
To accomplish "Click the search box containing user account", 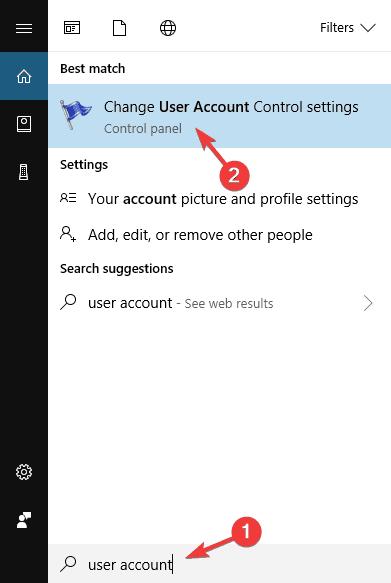I will point(219,564).
